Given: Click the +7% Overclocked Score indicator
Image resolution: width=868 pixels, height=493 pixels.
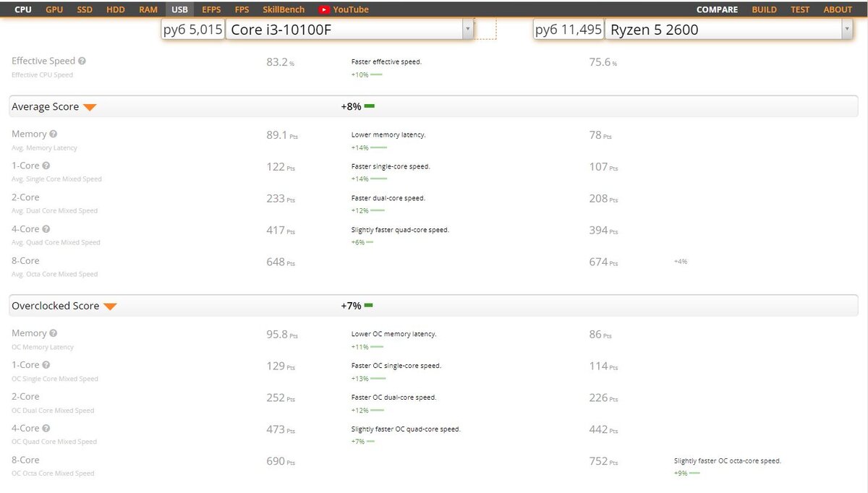Looking at the screenshot, I should click(357, 306).
